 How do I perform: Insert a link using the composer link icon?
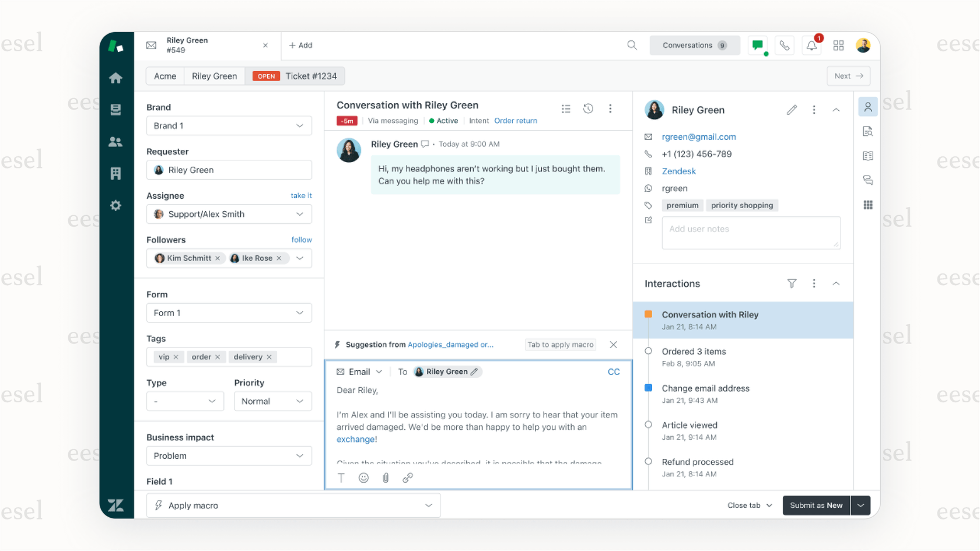pyautogui.click(x=408, y=478)
